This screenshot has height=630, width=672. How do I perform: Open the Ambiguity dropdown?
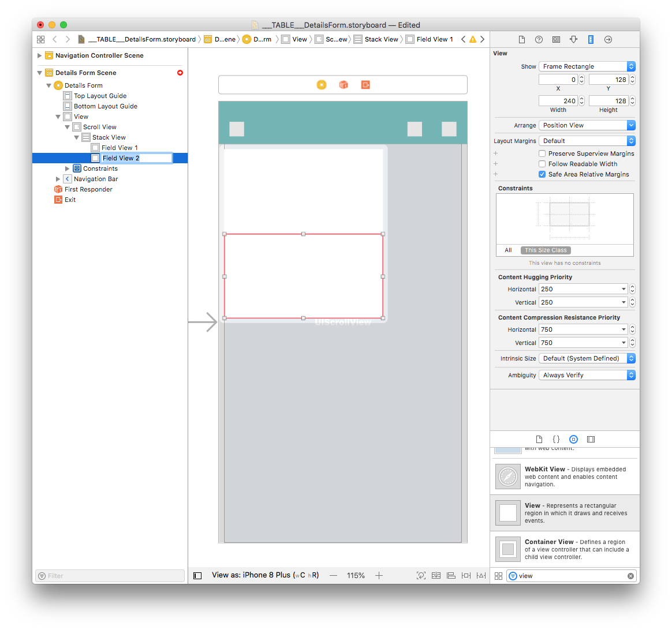point(587,375)
